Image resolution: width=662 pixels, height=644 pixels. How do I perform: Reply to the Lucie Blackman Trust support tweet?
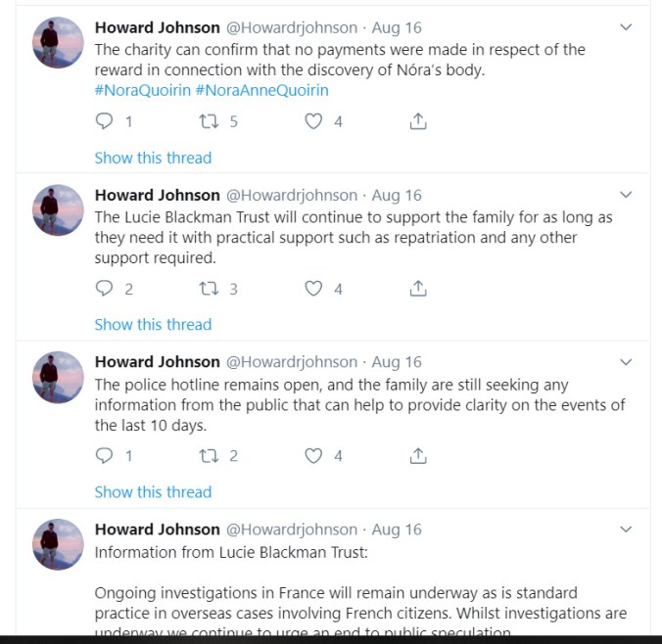pyautogui.click(x=105, y=289)
